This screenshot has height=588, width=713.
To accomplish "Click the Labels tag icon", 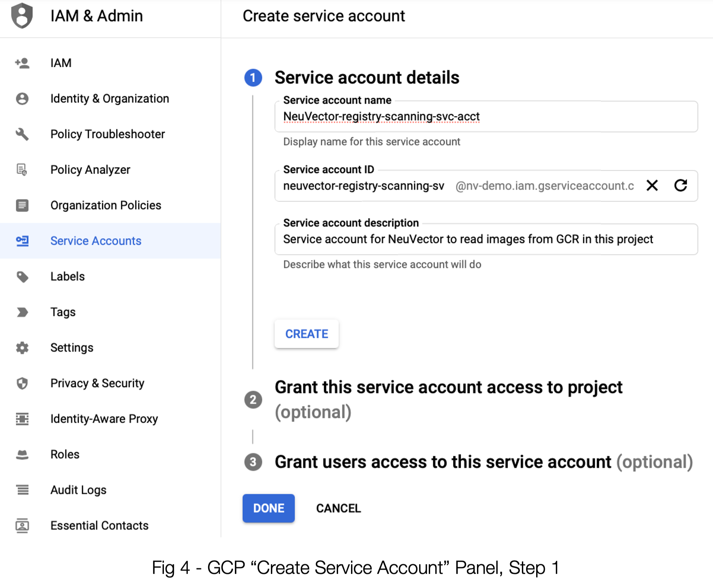I will point(22,277).
